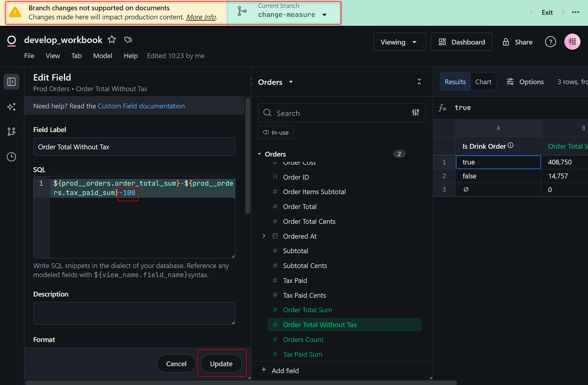Click the warning triangle icon
Viewport: 588px width, 385px height.
(15, 12)
